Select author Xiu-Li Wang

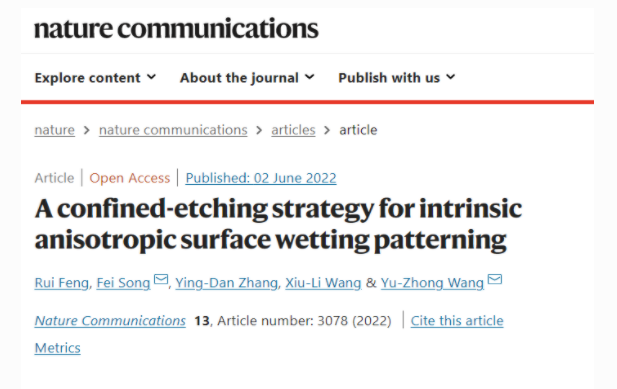(x=323, y=283)
